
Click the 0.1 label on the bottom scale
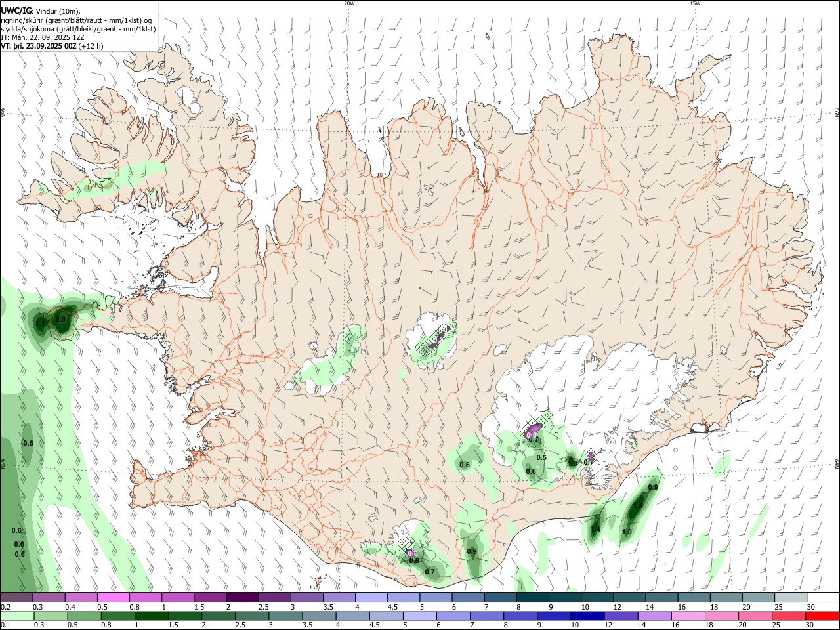pyautogui.click(x=5, y=625)
